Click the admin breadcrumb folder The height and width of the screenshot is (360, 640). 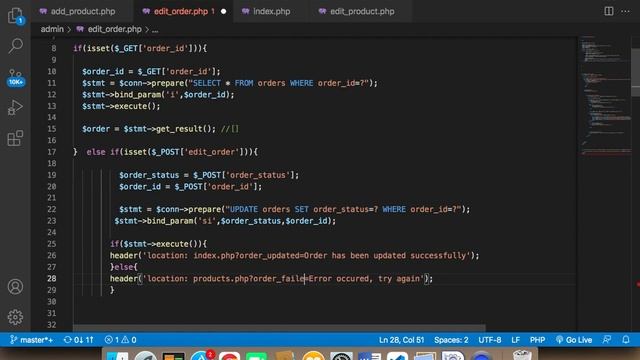(x=52, y=29)
